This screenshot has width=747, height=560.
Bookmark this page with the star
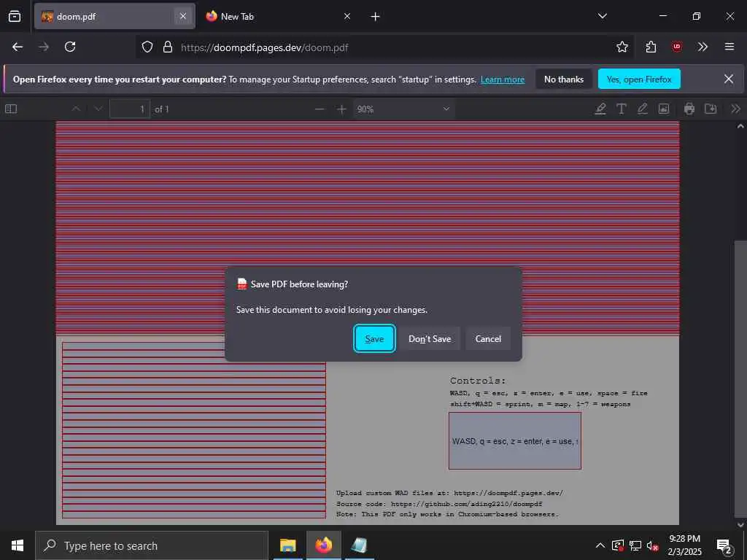pos(622,47)
